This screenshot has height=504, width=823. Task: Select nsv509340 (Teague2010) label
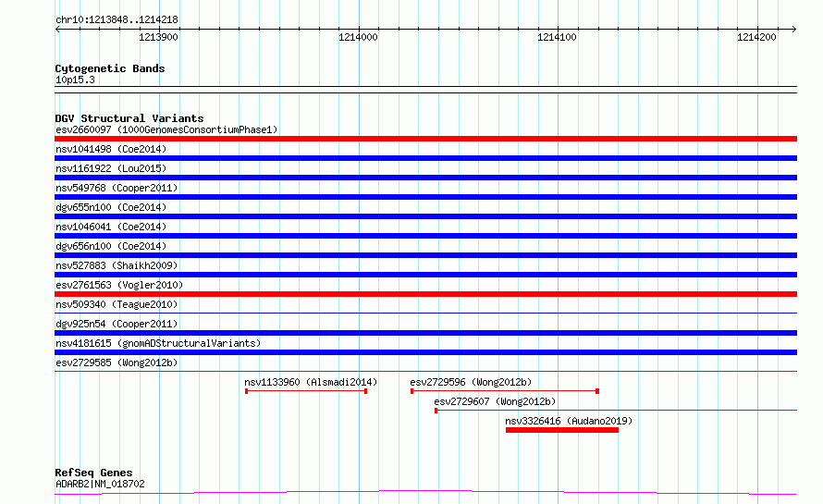tap(117, 304)
